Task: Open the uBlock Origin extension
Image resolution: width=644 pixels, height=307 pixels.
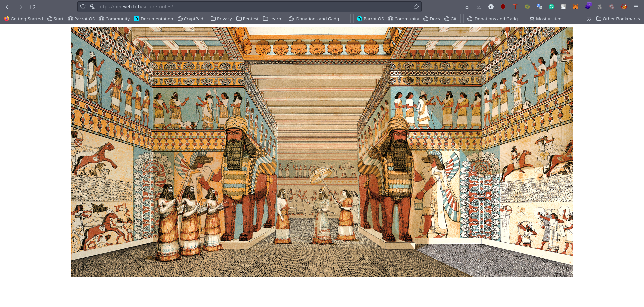Action: click(503, 7)
